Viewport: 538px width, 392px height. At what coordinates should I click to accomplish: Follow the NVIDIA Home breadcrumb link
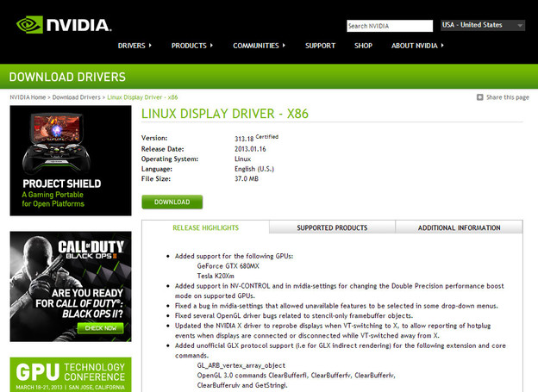[x=28, y=97]
